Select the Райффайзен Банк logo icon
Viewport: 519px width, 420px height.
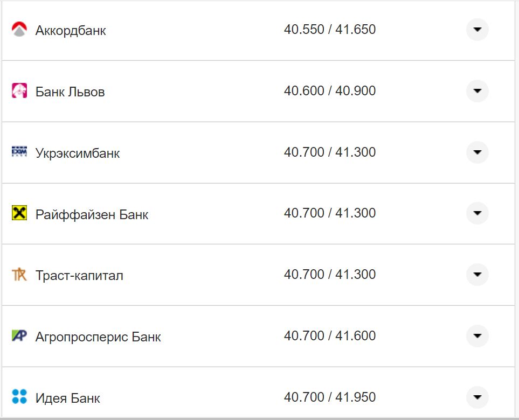(19, 213)
